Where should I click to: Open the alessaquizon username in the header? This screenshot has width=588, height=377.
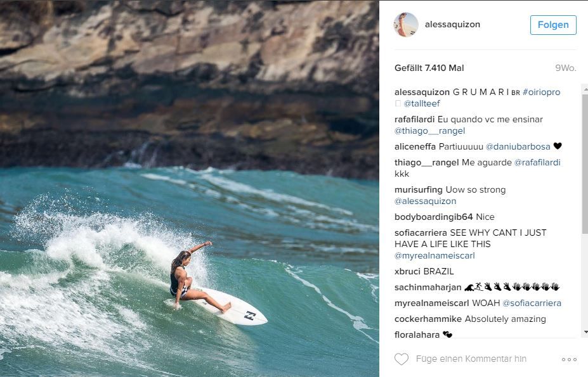click(x=452, y=24)
